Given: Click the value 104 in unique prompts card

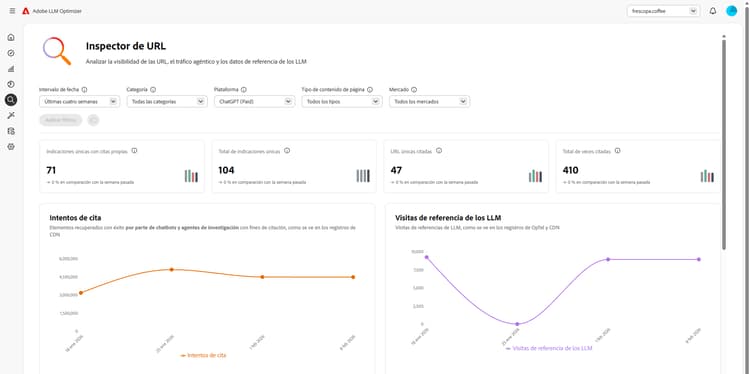Looking at the screenshot, I should coord(226,170).
